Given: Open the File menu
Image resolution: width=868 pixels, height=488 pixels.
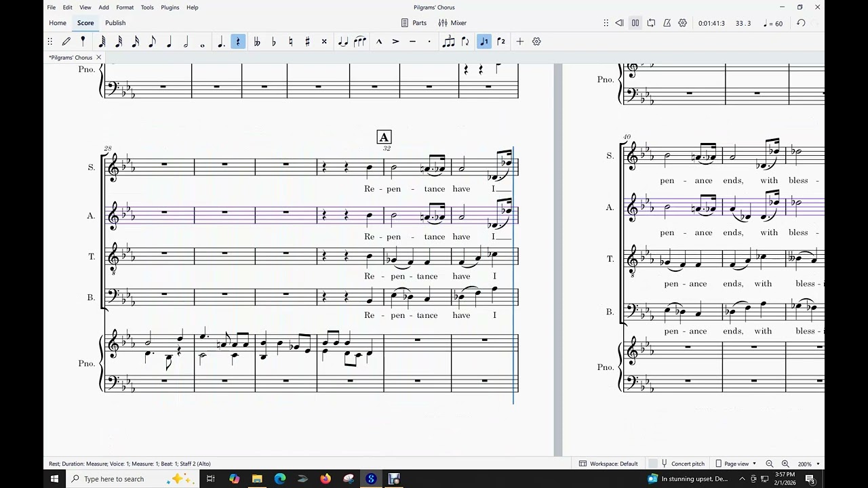Looking at the screenshot, I should coord(52,7).
